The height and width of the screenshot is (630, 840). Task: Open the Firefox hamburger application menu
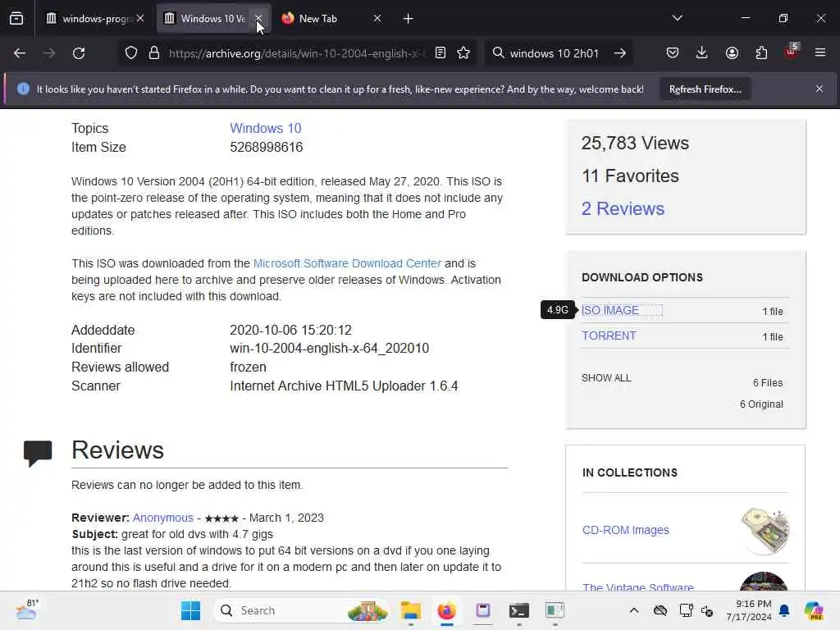[820, 52]
